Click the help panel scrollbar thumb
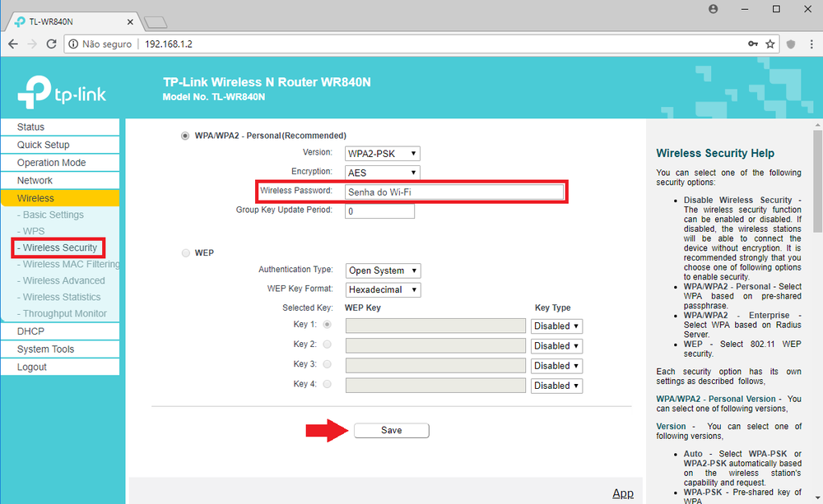The height and width of the screenshot is (504, 823). [818, 181]
